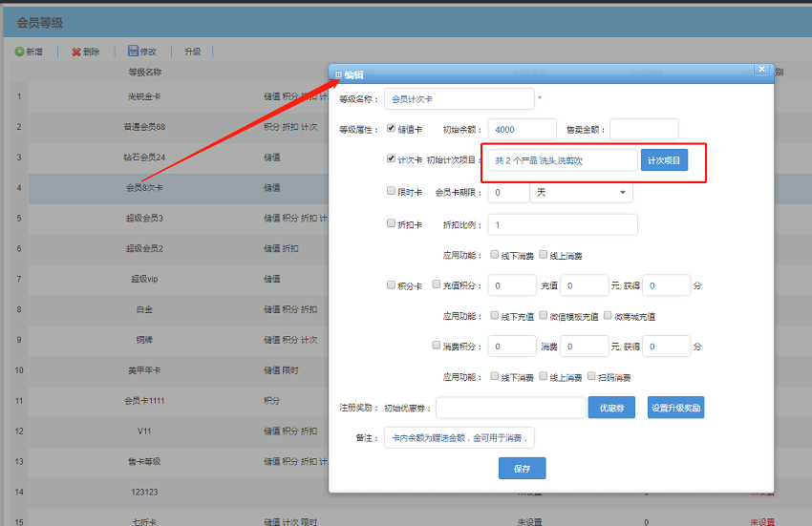Select the 会员卡1111 row
The width and height of the screenshot is (812, 526).
click(169, 401)
